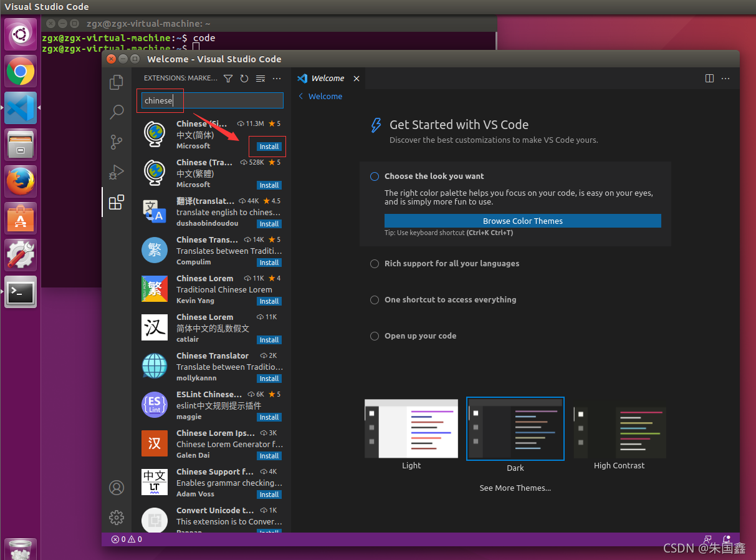Open the Explorer view in activity bar
Image resolution: width=756 pixels, height=560 pixels.
(117, 82)
